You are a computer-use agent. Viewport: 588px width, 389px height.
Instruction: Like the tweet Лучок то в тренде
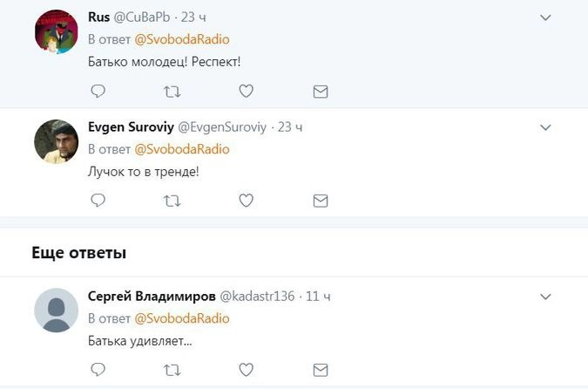coord(247,201)
